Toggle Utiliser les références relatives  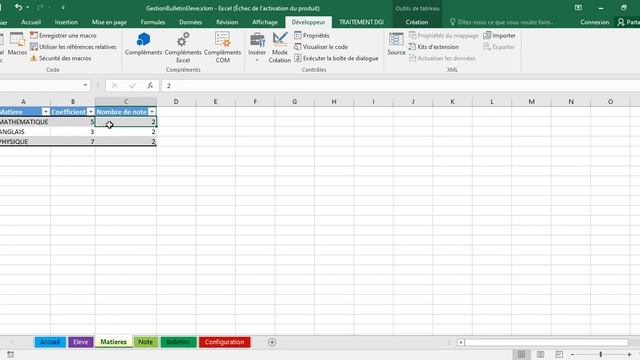[73, 47]
